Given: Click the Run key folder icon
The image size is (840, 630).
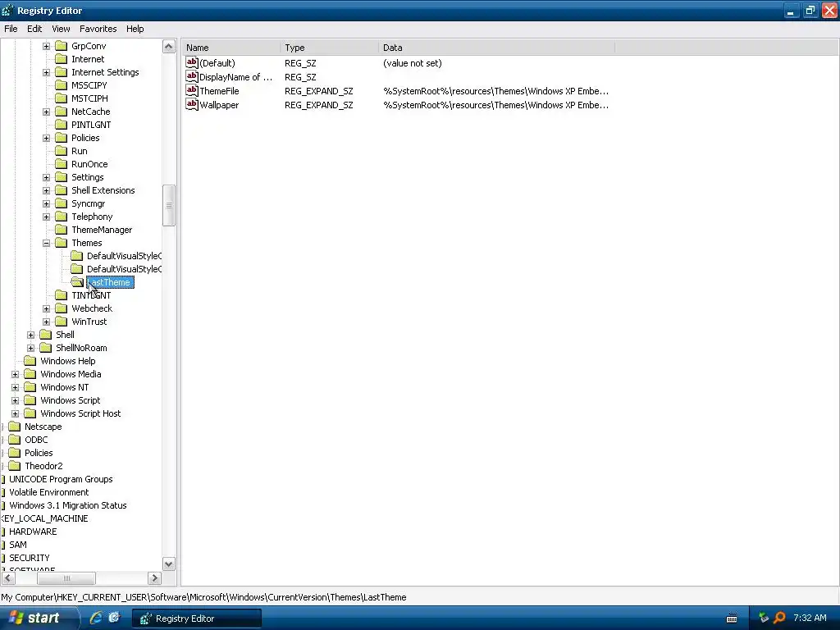Looking at the screenshot, I should pos(61,151).
